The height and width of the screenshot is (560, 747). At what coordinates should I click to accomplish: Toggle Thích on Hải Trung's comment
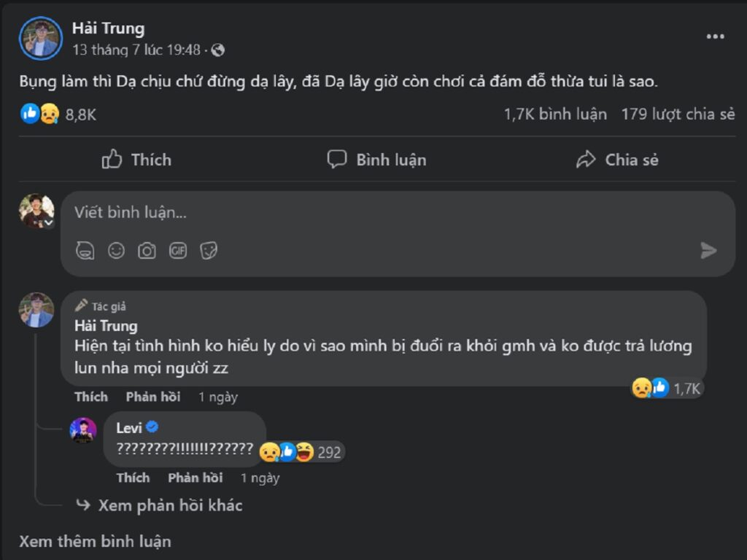click(91, 397)
